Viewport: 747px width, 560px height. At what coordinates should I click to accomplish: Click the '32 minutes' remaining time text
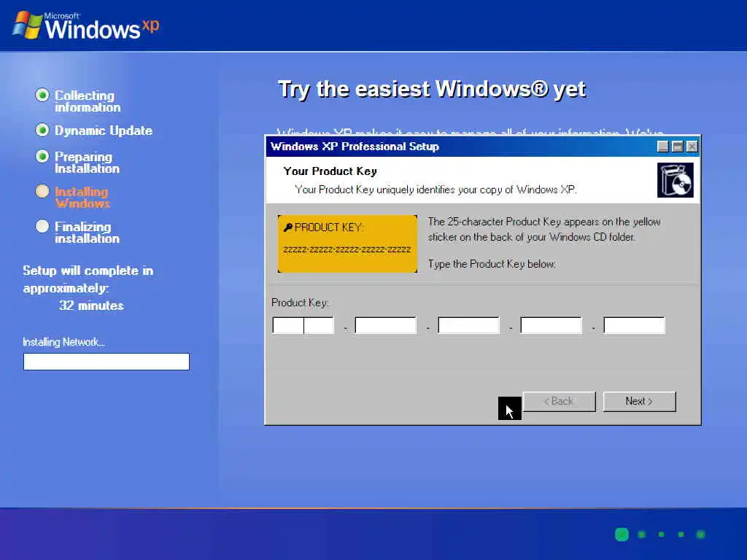click(91, 306)
